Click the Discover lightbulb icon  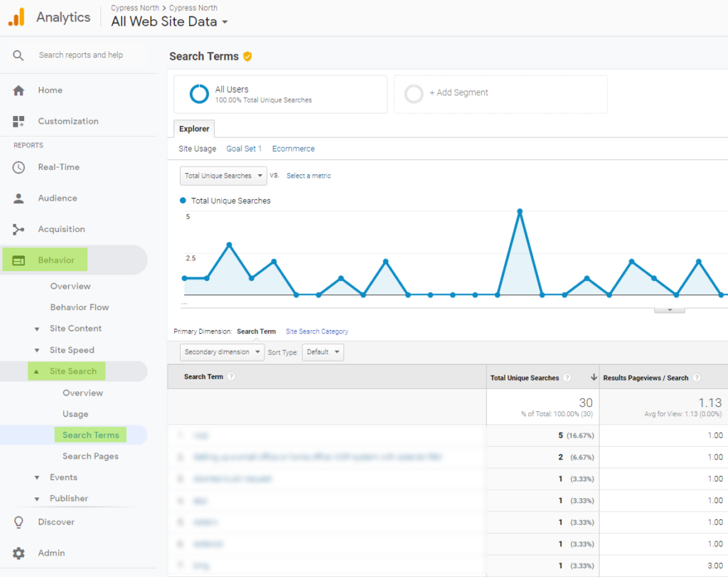[x=18, y=522]
